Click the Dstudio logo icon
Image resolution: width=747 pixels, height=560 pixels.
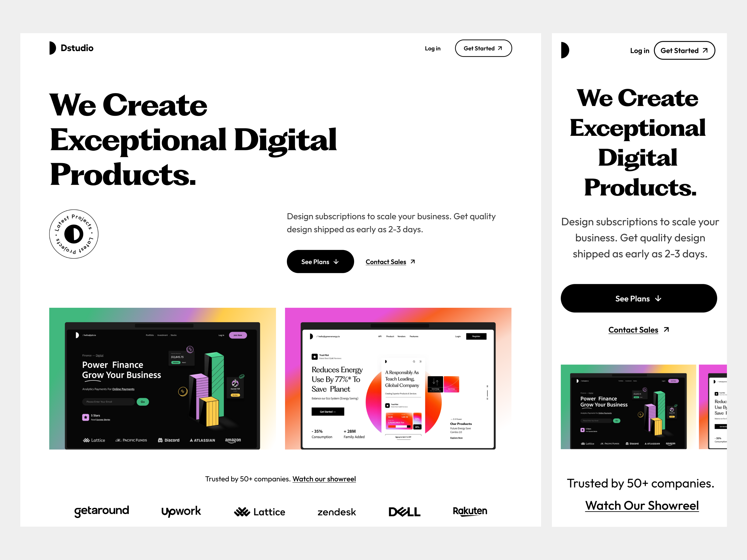(52, 48)
